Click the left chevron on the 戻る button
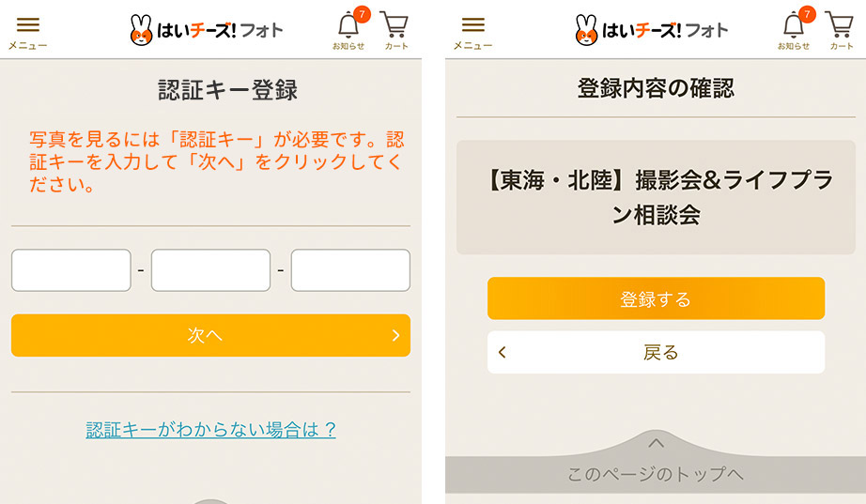Image resolution: width=866 pixels, height=504 pixels. [503, 353]
